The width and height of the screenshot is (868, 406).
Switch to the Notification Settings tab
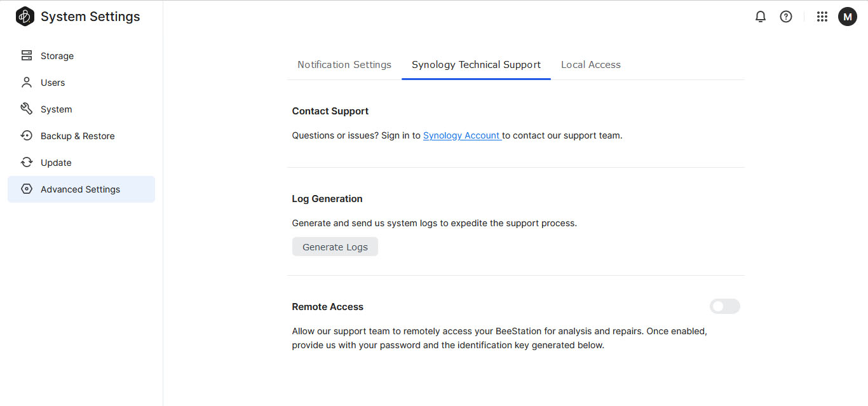pyautogui.click(x=344, y=65)
